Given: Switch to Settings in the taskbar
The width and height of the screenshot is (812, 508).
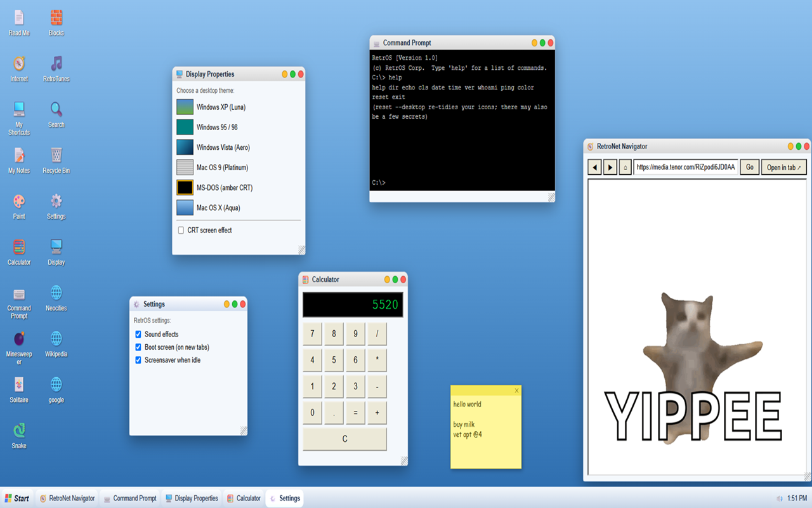Looking at the screenshot, I should pyautogui.click(x=285, y=498).
